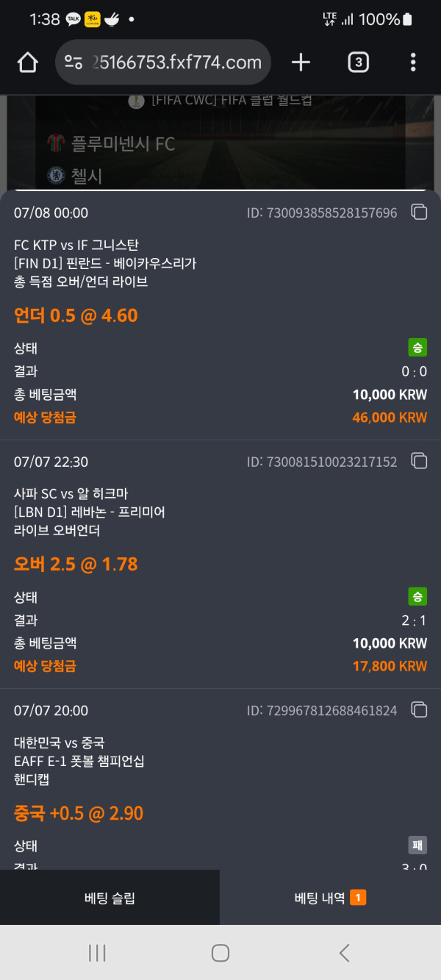The image size is (441, 980).
Task: Tap the drag handle atop the bet history sheet
Action: [220, 190]
